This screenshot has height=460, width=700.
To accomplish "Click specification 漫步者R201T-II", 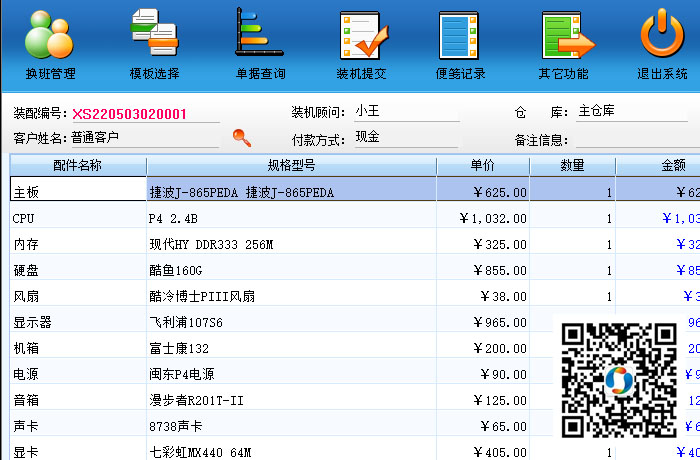I will [x=292, y=396].
